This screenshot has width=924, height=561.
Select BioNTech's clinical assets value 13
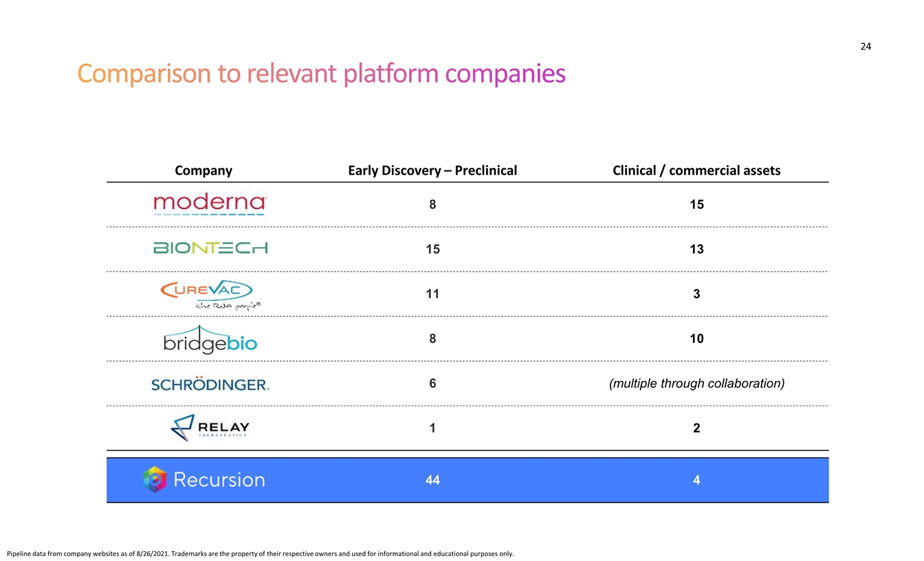click(x=696, y=250)
